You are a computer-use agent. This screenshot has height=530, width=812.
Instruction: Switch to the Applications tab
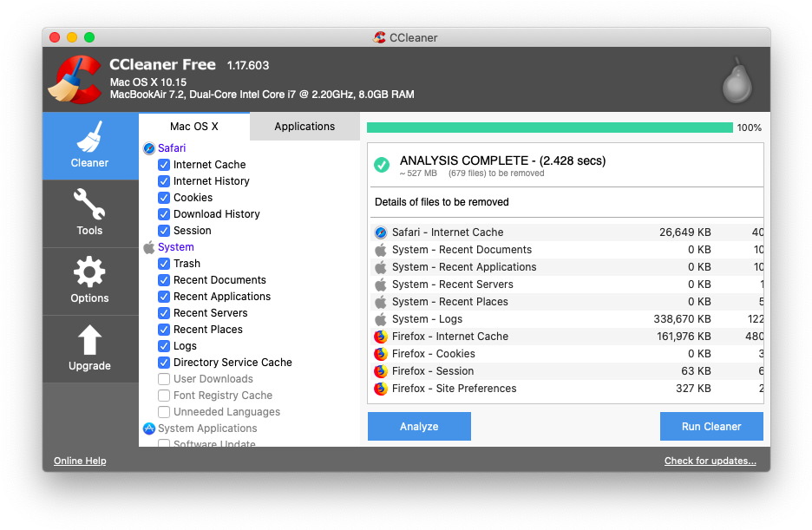[304, 127]
